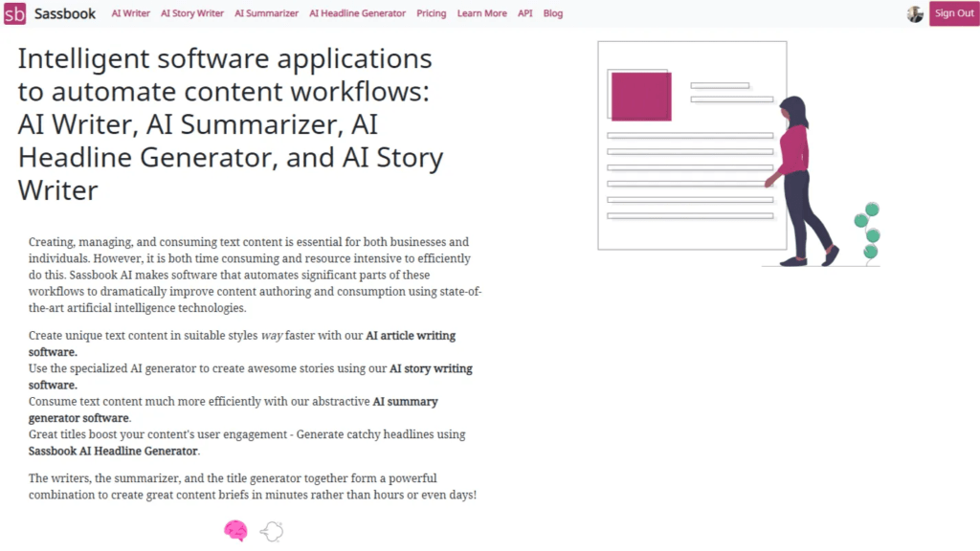This screenshot has height=551, width=980.
Task: Open the AI Writer menu item
Action: (130, 13)
